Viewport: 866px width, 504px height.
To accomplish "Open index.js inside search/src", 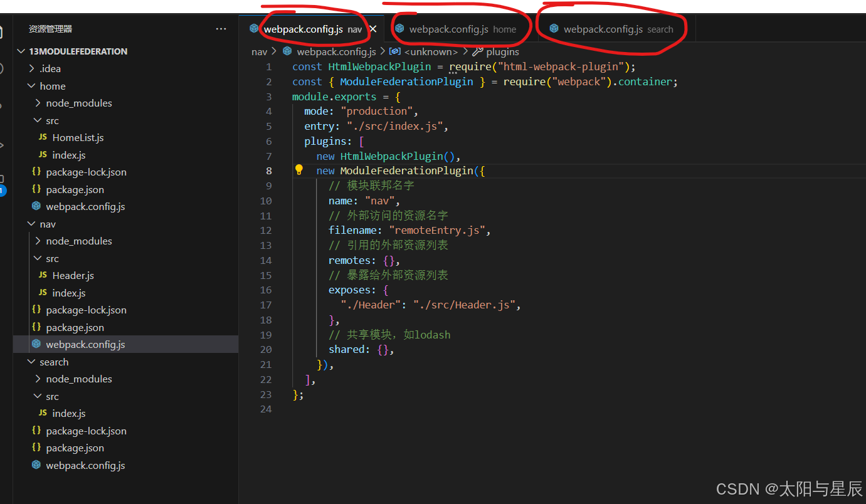I will 69,413.
